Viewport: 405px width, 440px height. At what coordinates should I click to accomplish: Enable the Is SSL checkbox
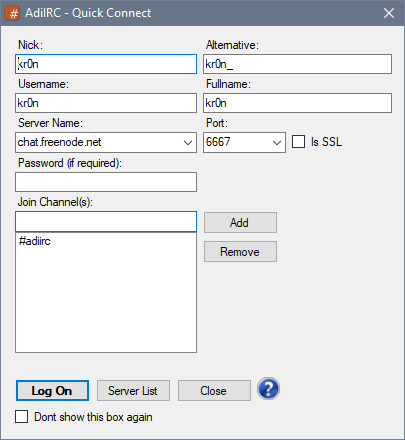click(x=298, y=142)
